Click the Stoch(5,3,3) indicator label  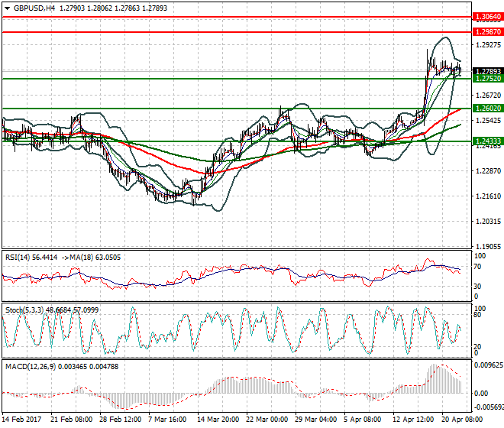[x=24, y=310]
